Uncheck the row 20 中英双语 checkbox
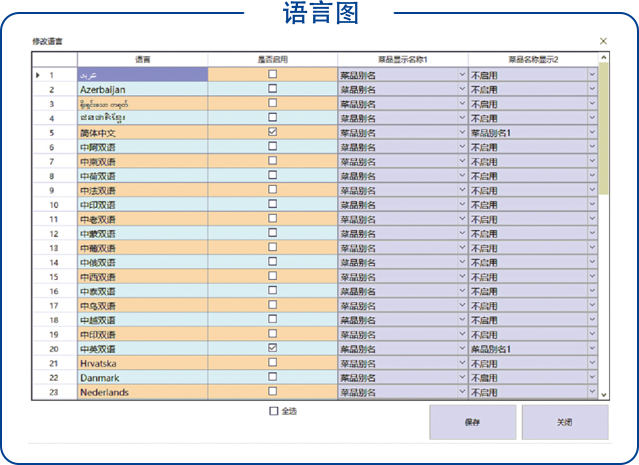This screenshot has height=465, width=639. [273, 348]
